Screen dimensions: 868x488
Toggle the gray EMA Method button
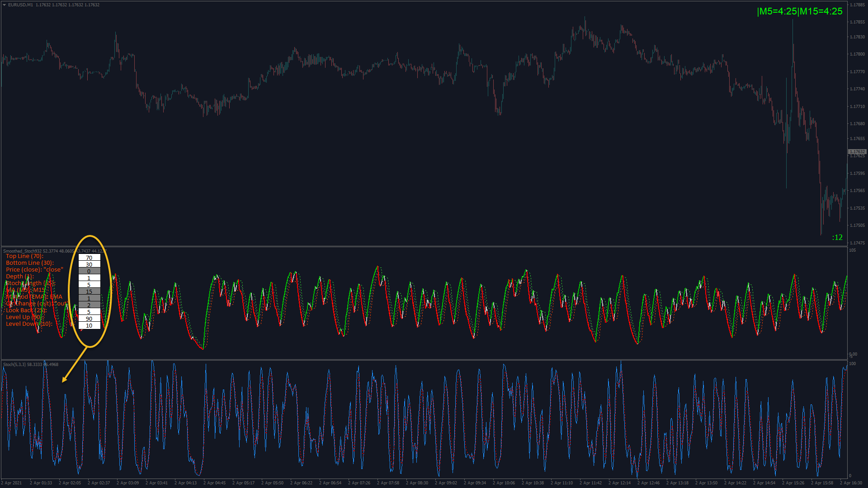[89, 298]
